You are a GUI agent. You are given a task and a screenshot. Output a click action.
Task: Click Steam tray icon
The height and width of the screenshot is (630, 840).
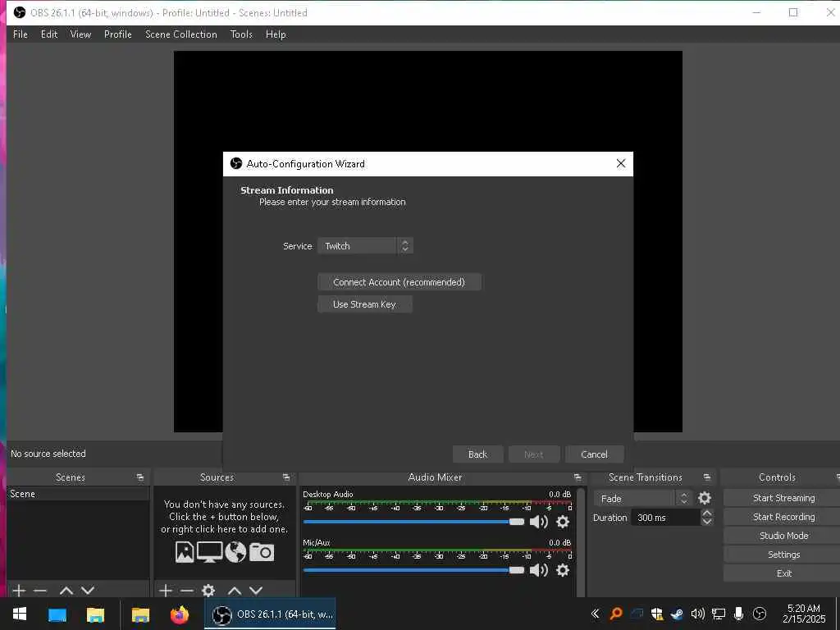(677, 614)
